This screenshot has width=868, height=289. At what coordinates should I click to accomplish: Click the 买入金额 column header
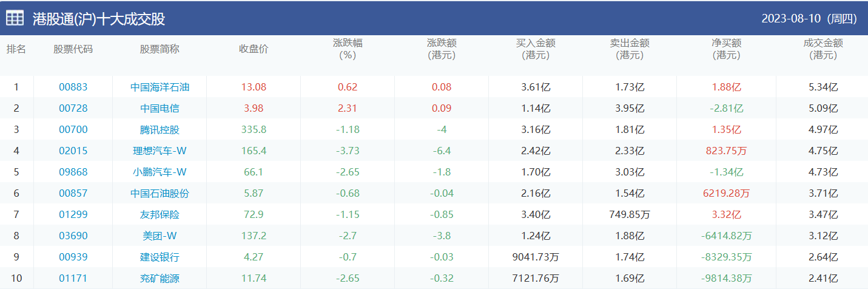536,49
